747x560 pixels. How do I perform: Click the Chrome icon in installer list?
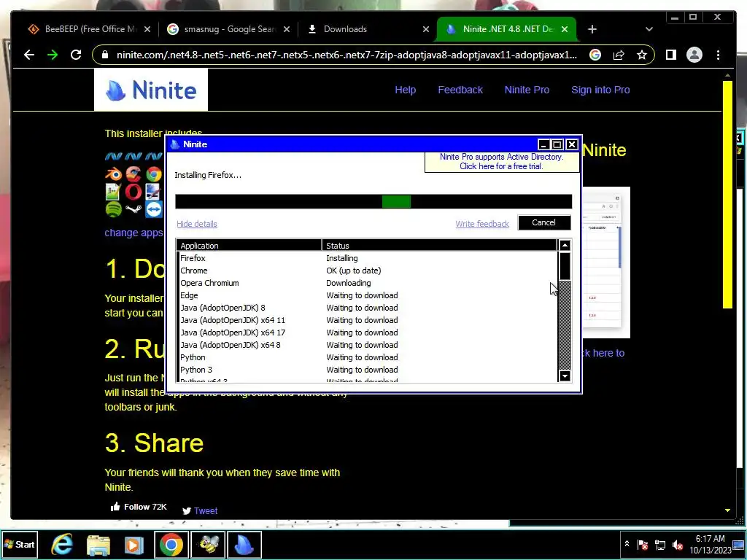(x=153, y=174)
